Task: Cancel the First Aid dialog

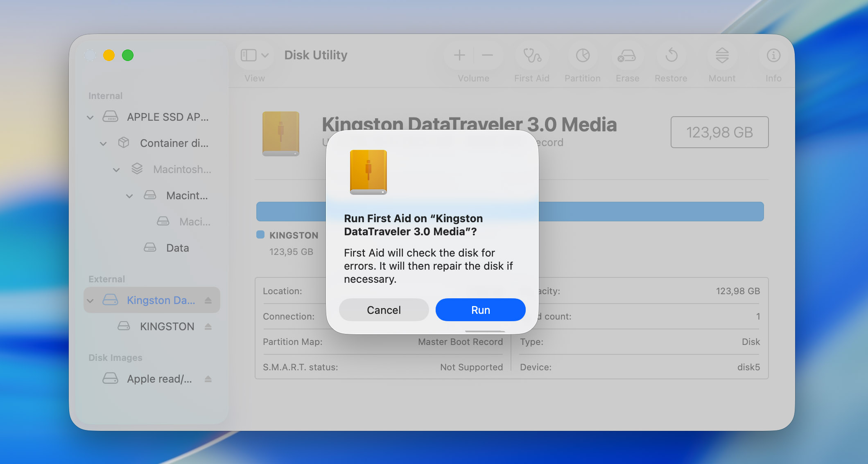Action: click(x=384, y=310)
